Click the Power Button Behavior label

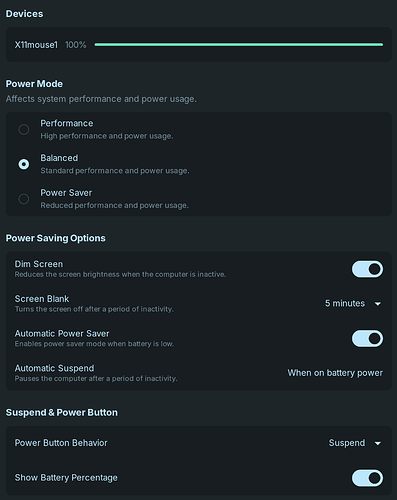pos(61,443)
